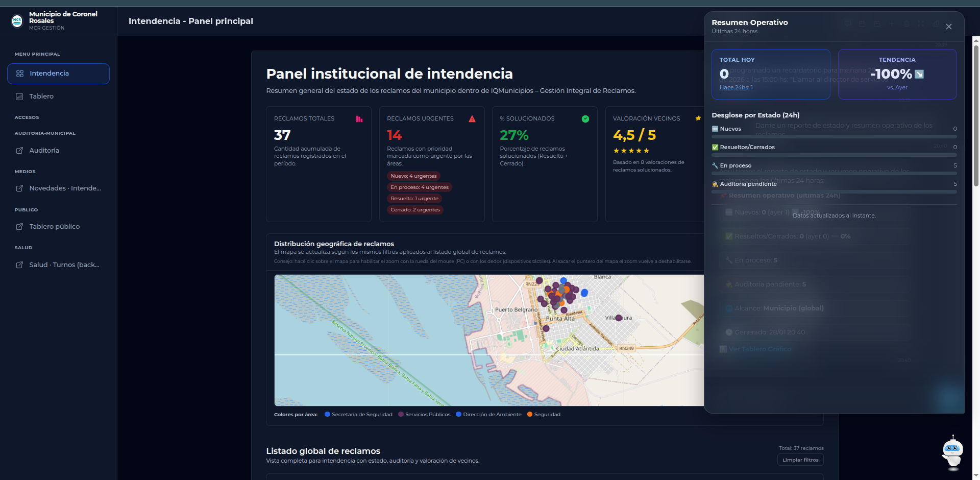This screenshot has width=980, height=480.
Task: Click the blue Secretaría de Seguridad legend dot
Action: [326, 414]
